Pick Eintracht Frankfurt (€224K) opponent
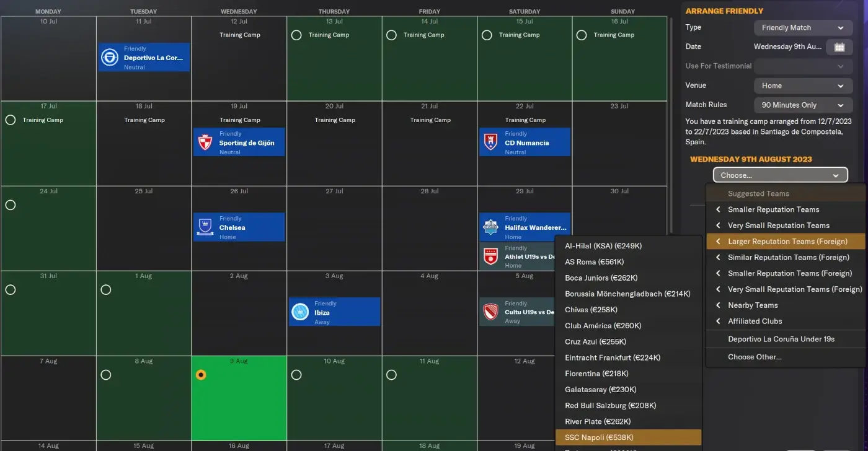Screen dimensions: 868x451 tap(629, 357)
